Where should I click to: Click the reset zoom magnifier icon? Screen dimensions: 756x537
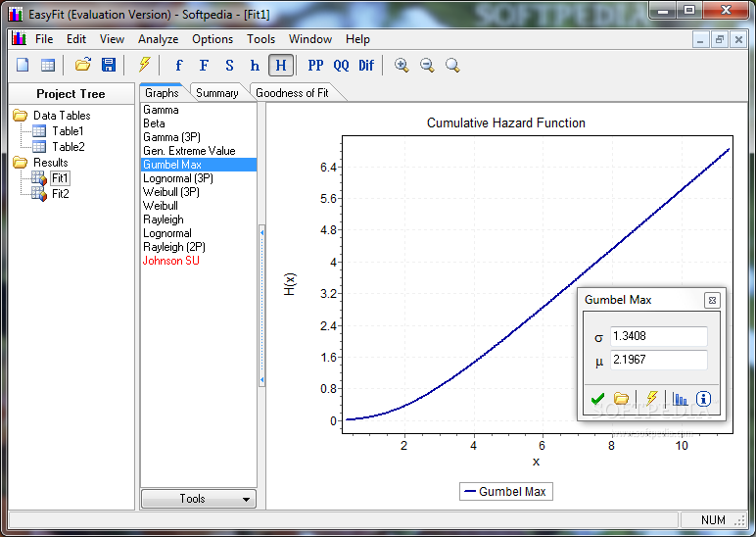coord(452,65)
